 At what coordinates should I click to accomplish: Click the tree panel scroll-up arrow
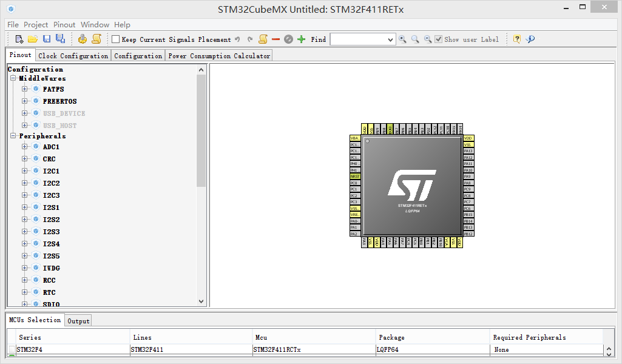[201, 70]
